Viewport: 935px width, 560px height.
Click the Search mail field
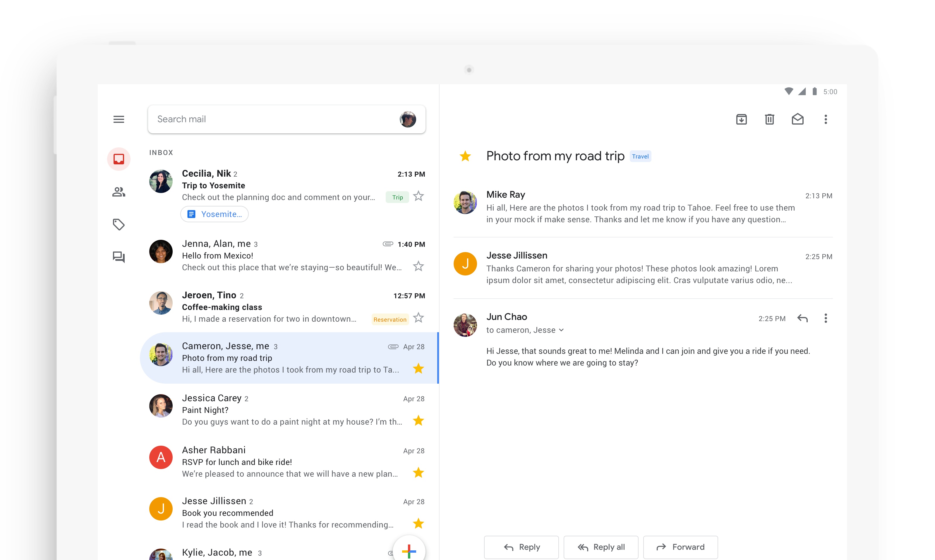pyautogui.click(x=272, y=119)
